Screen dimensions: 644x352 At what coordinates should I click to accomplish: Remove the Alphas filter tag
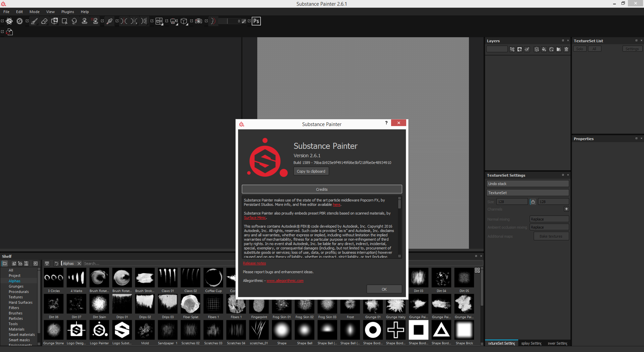click(79, 263)
